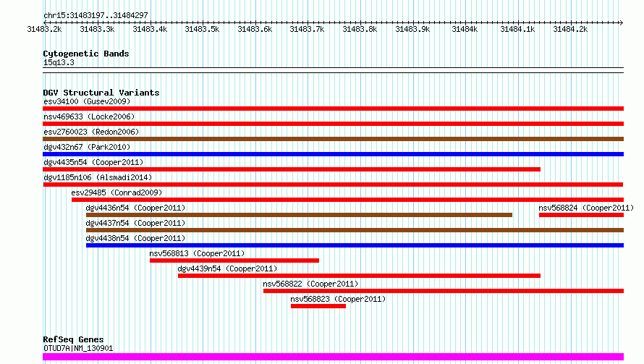Click the OTUD7A|NM_130901 gene label
The height and width of the screenshot is (364, 644).
pos(78,348)
